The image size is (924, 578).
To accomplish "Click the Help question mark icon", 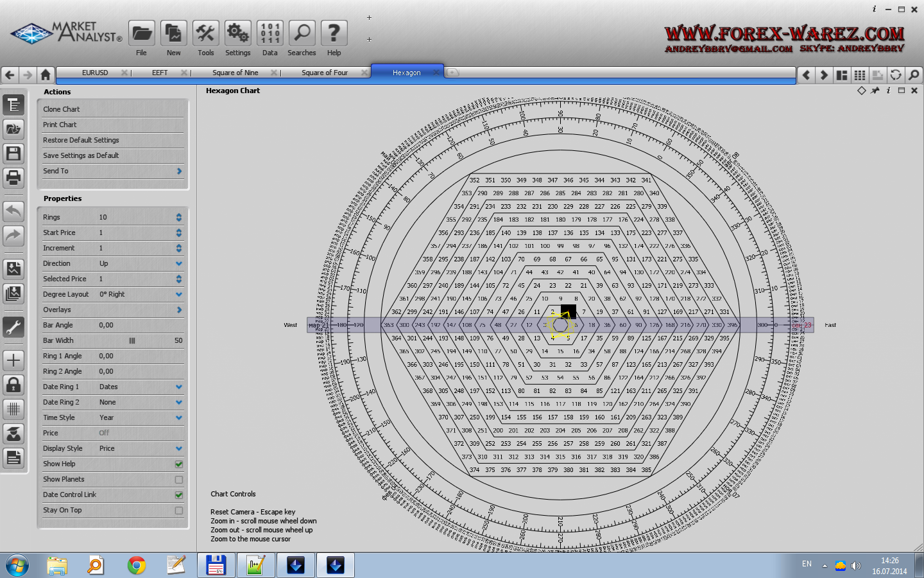I will pyautogui.click(x=334, y=33).
